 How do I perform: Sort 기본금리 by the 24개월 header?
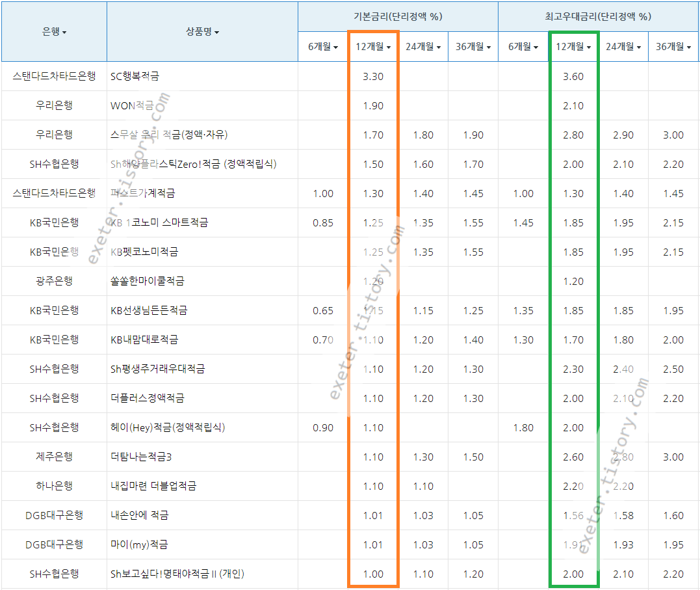pos(422,46)
